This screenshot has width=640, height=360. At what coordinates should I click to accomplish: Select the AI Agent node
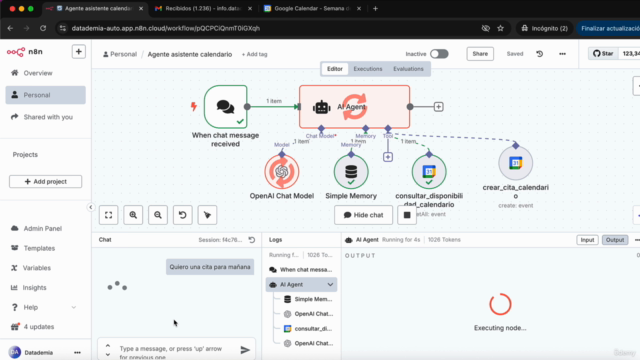(354, 107)
